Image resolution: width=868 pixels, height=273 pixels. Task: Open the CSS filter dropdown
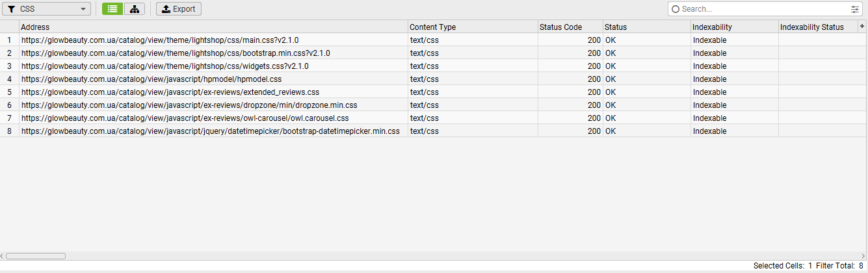click(x=46, y=9)
